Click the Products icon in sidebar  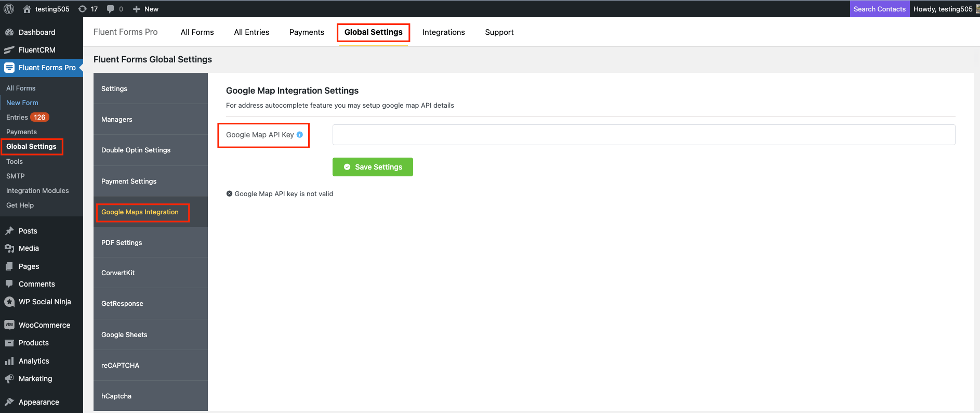point(9,343)
